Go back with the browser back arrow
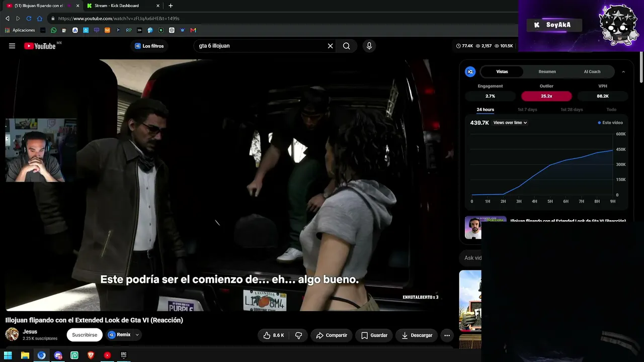Viewport: 644px width, 362px height. click(x=8, y=19)
